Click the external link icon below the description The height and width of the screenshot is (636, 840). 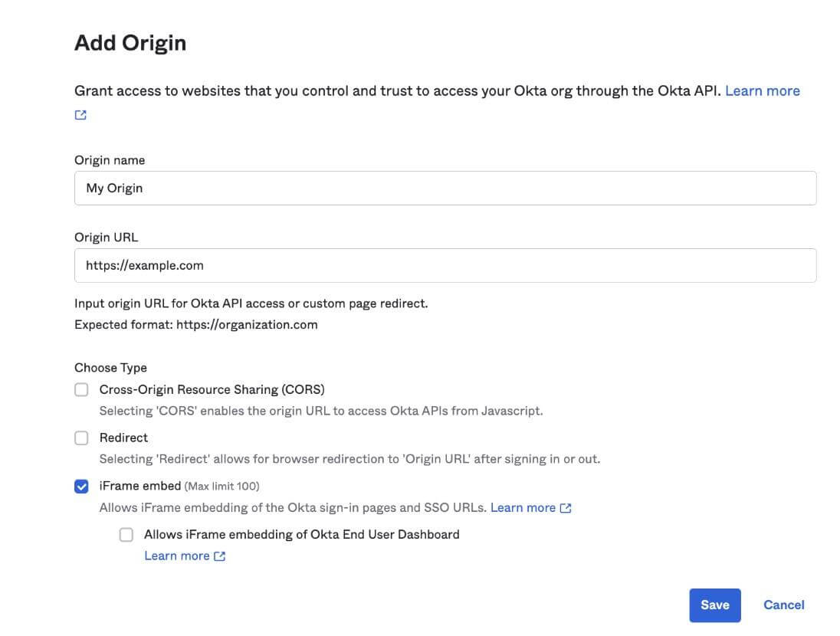click(x=80, y=115)
